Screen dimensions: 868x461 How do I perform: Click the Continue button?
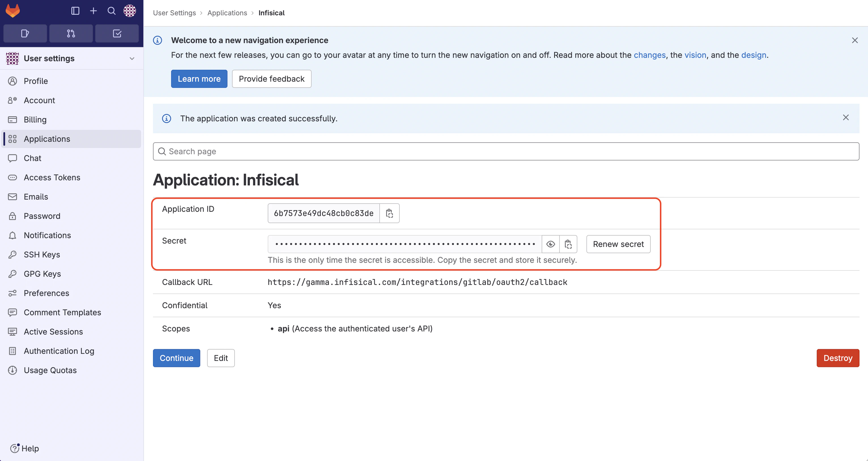coord(176,358)
